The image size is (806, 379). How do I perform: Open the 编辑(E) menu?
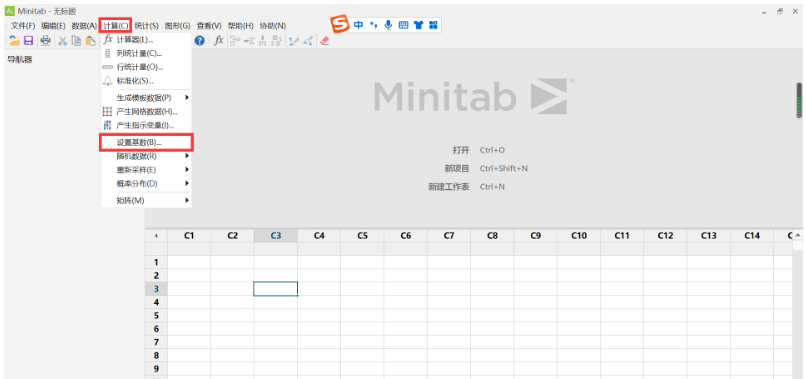click(53, 26)
